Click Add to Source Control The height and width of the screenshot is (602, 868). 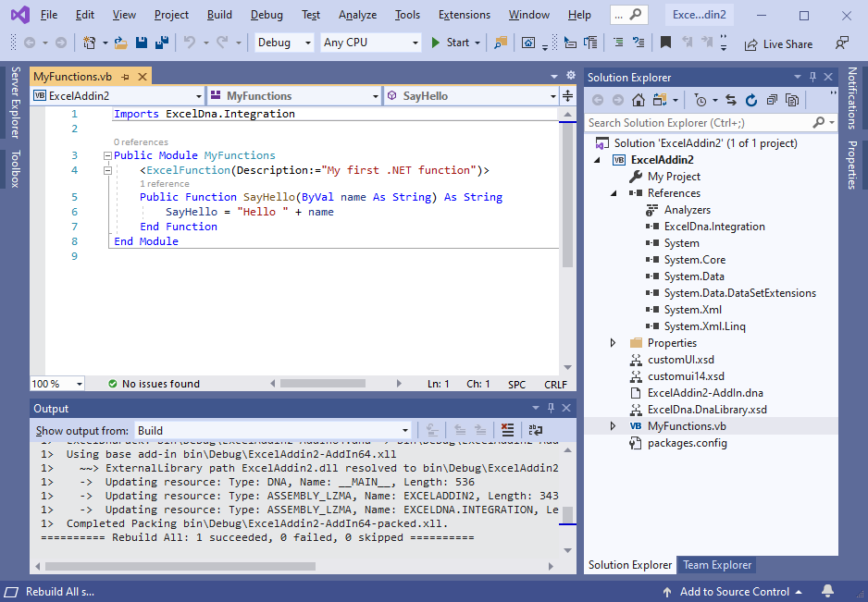pyautogui.click(x=732, y=592)
